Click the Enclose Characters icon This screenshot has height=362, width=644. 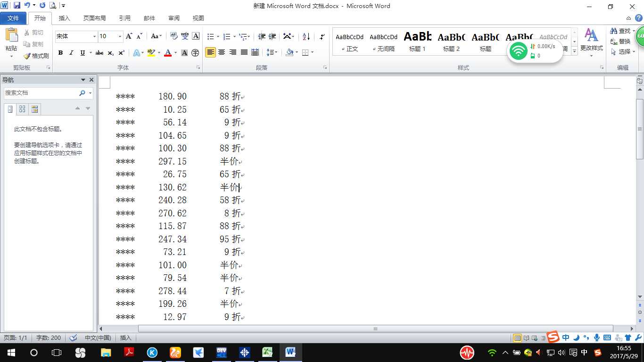195,53
